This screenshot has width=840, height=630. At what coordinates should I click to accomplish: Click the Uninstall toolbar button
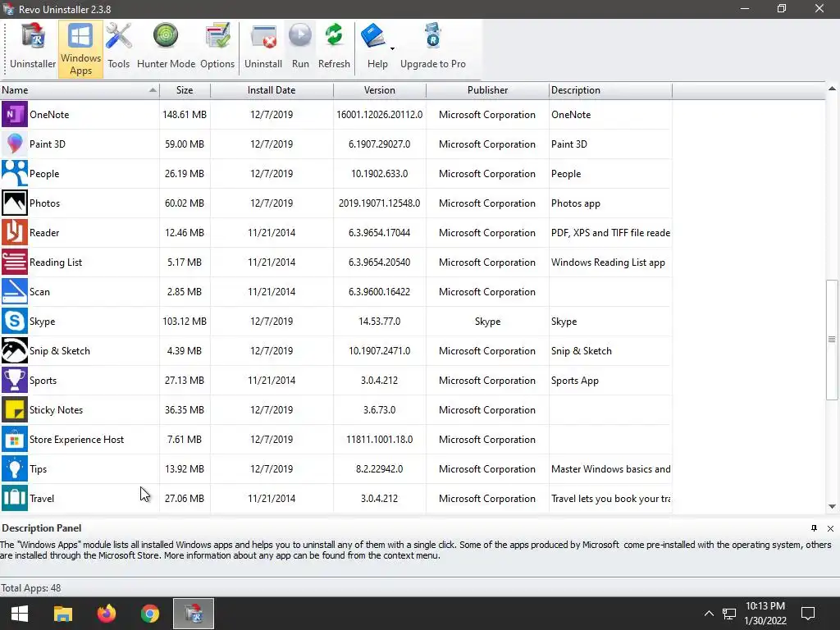(x=263, y=48)
